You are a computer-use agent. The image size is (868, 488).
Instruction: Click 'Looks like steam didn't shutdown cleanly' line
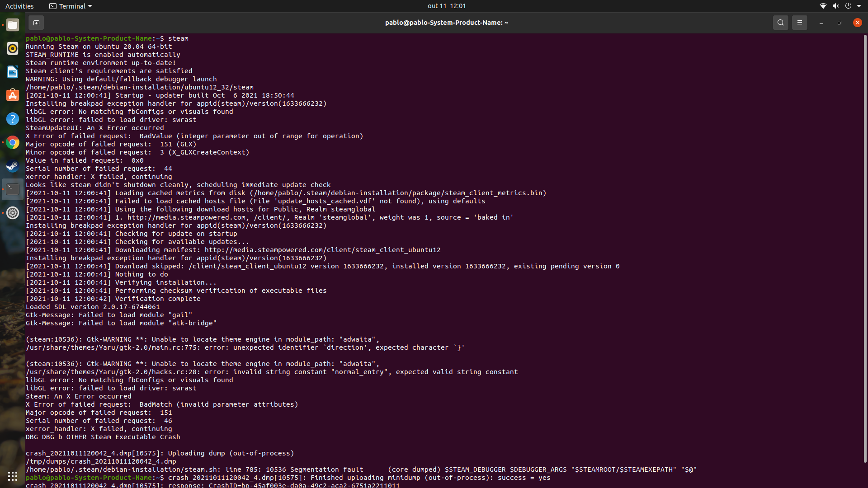178,185
